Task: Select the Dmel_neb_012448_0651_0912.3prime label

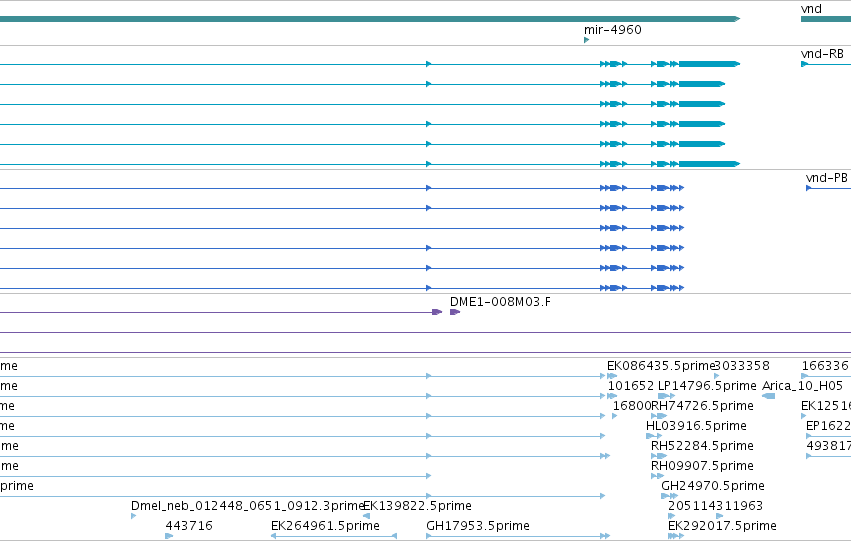Action: (x=247, y=506)
